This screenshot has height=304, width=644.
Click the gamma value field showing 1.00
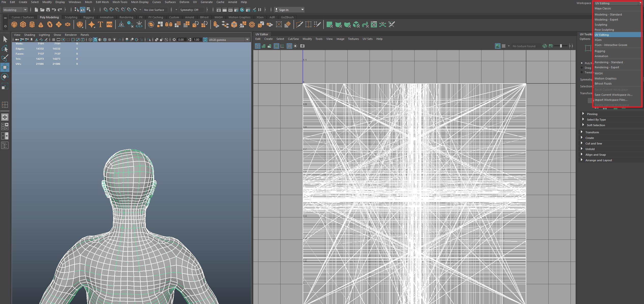197,40
